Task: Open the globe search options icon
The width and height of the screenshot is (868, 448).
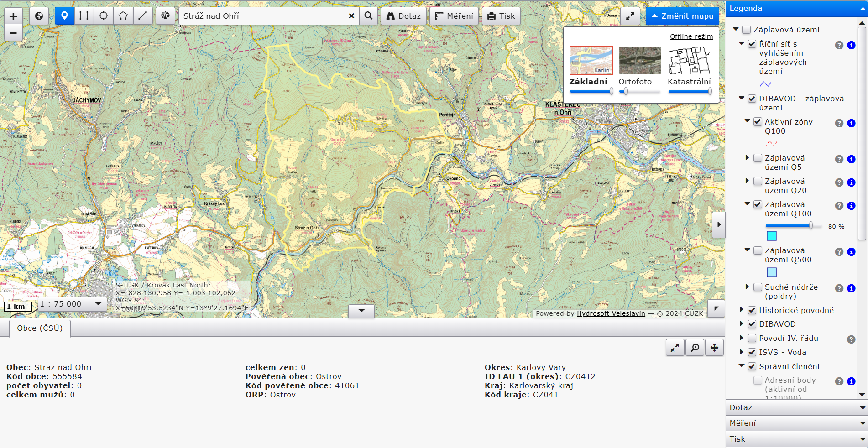Action: 165,16
